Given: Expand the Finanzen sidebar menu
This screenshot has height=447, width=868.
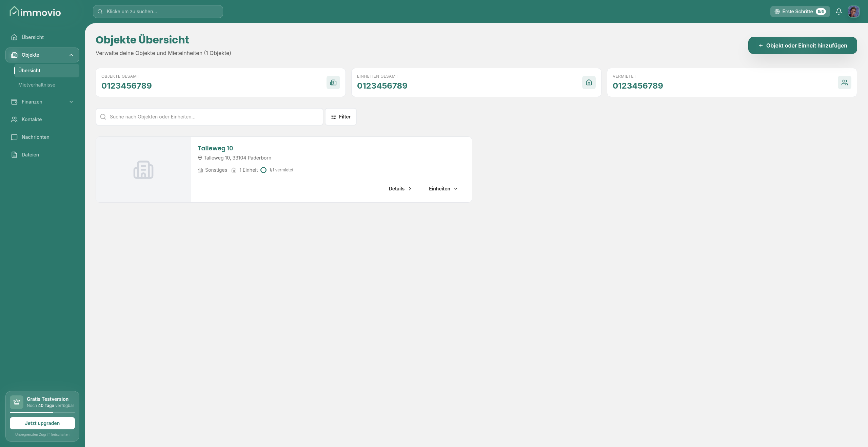Looking at the screenshot, I should tap(71, 102).
